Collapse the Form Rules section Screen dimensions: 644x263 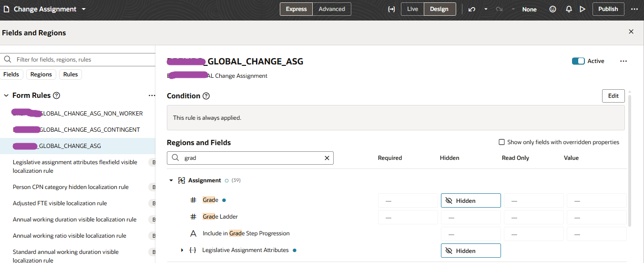pyautogui.click(x=6, y=95)
